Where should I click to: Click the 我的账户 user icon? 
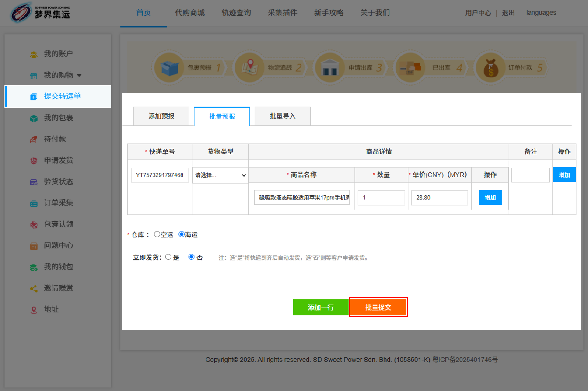[x=34, y=54]
